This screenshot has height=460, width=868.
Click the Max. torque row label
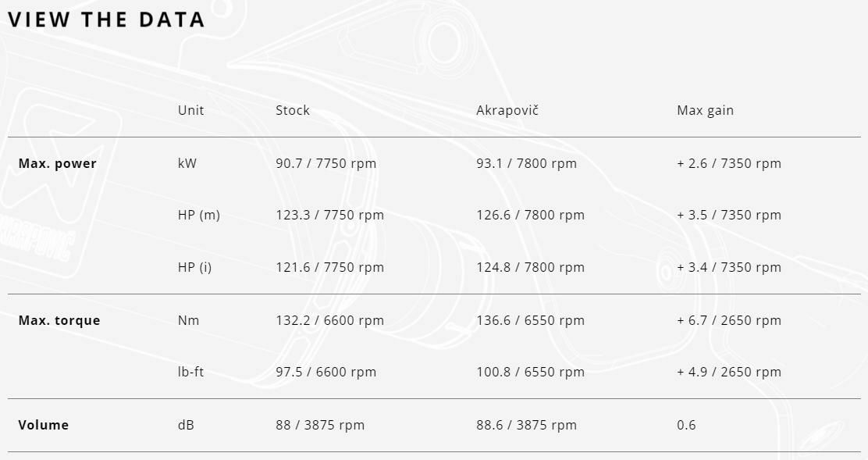(59, 320)
